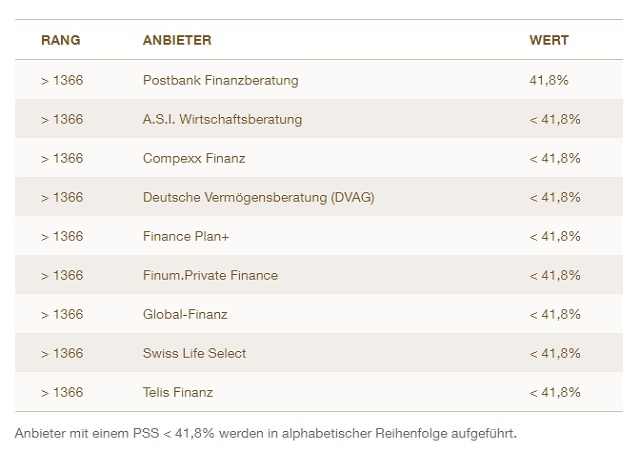Select Postbank Finanzberatung provider name

tap(220, 80)
